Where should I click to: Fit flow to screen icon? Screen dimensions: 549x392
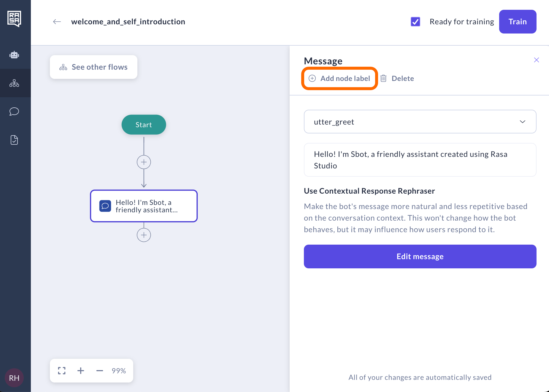point(62,371)
